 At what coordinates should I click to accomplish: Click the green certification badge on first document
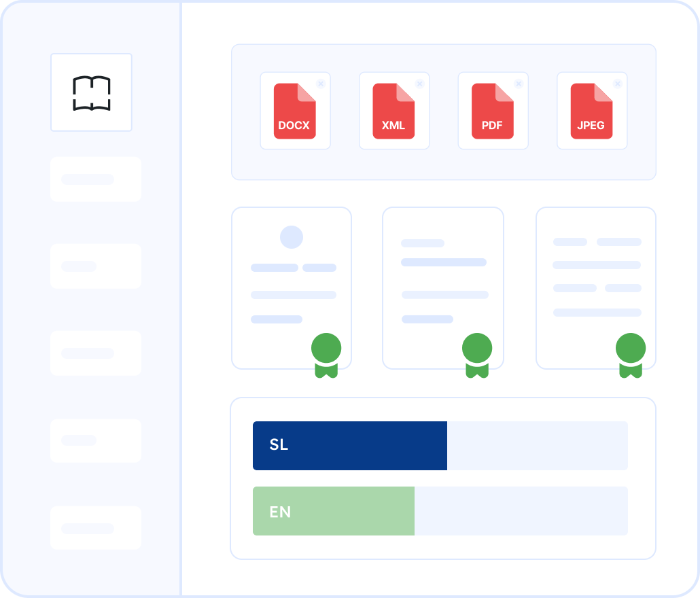(x=326, y=355)
